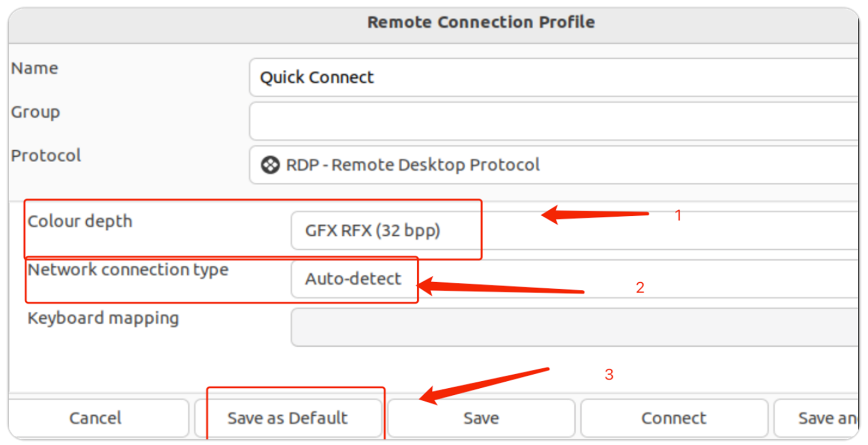Click the Protocol label
868x445 pixels.
pyautogui.click(x=46, y=156)
